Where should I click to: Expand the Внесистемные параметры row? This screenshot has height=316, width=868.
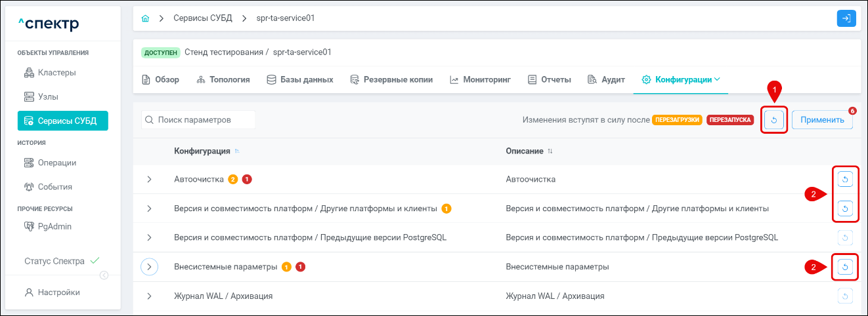(x=150, y=267)
